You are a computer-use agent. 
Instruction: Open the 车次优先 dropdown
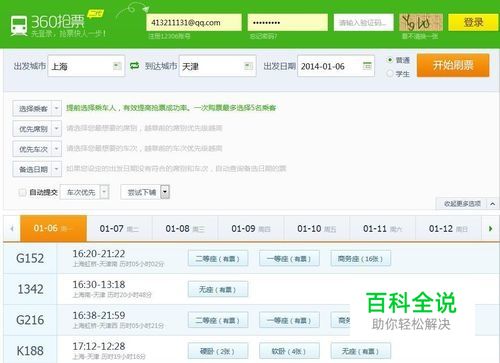pos(85,192)
